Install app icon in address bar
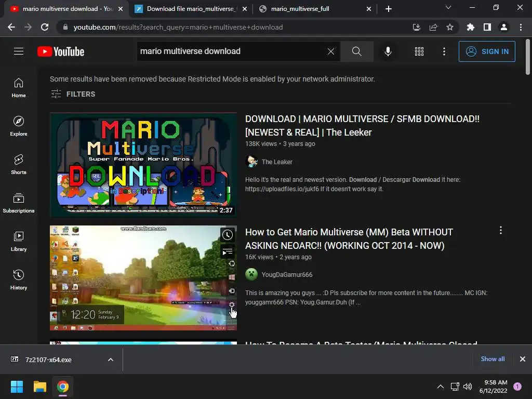The image size is (532, 399). (x=417, y=27)
